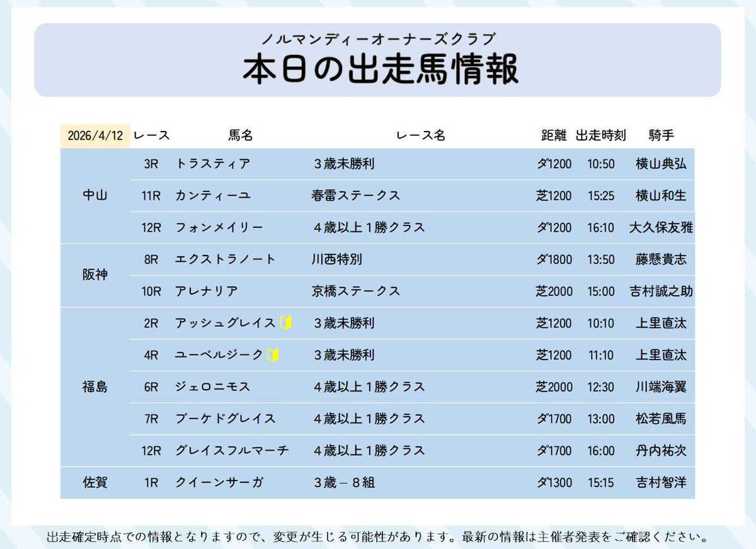Select the 本日の出走馬情報 title
756x549 pixels.
[381, 69]
